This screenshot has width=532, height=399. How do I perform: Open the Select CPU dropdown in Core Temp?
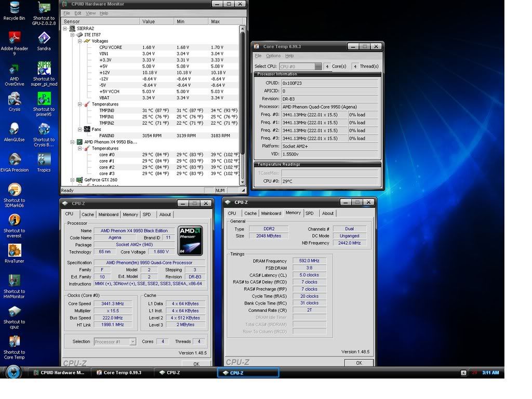tap(300, 66)
